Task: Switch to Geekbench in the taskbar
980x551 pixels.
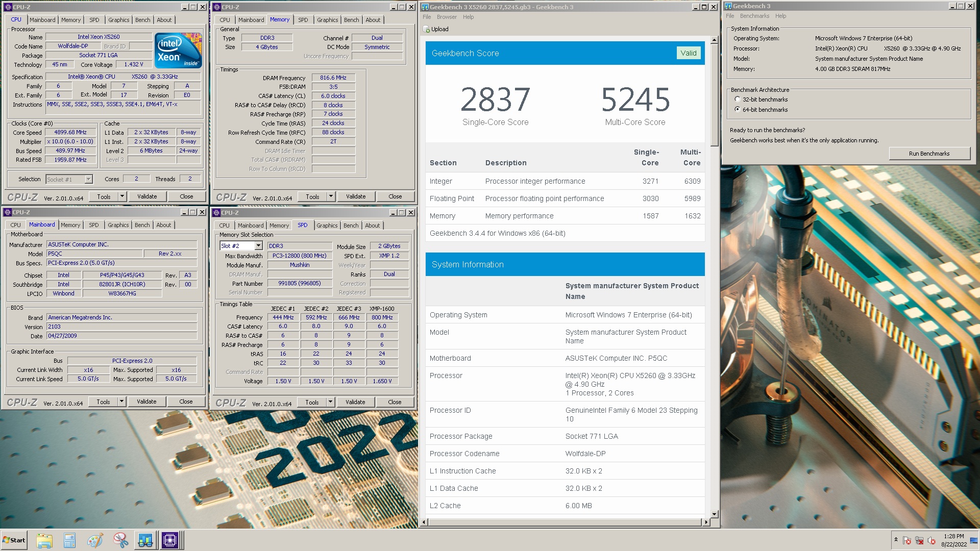Action: tap(145, 540)
